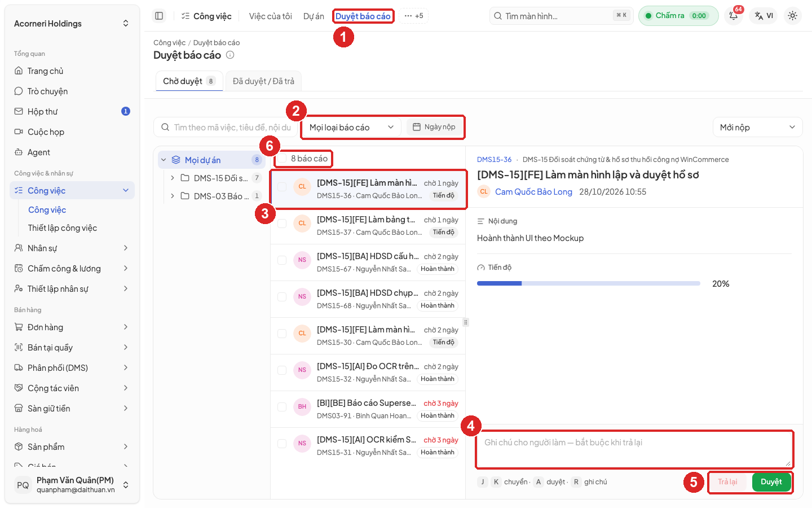Tick checkbox for Làm màn hình DMS15-36 report
This screenshot has width=812, height=508.
[x=282, y=187]
